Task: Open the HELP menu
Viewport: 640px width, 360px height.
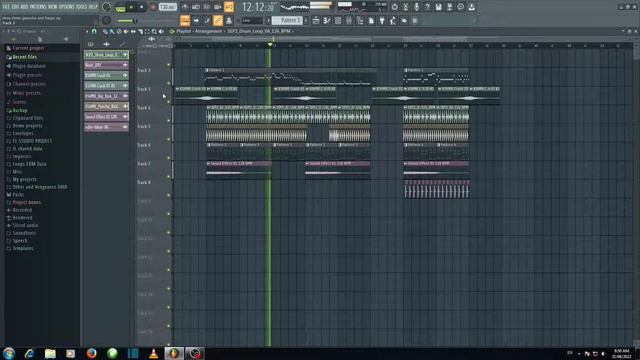Action: [x=93, y=7]
